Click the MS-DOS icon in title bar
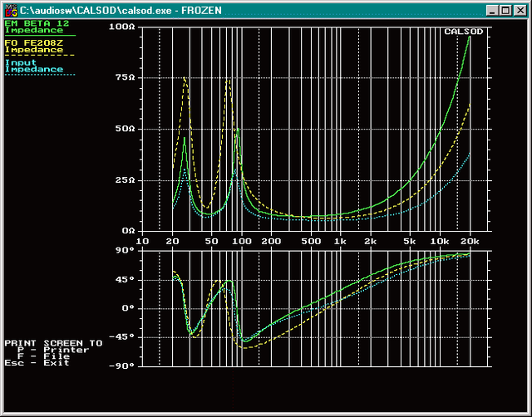 [x=11, y=11]
